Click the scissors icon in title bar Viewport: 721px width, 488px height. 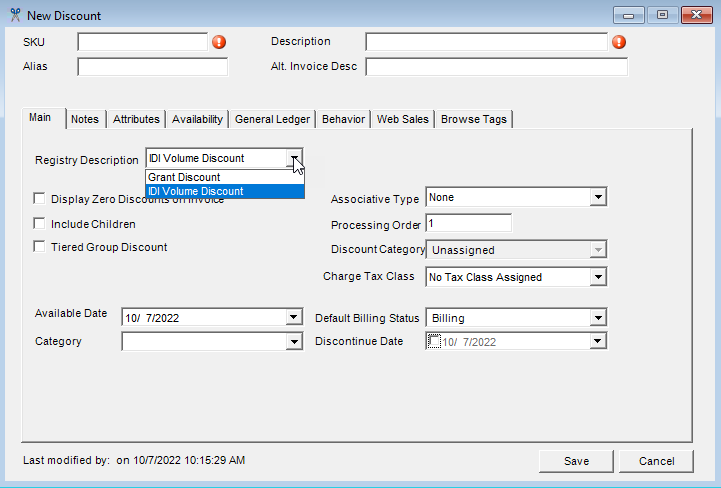[15, 16]
